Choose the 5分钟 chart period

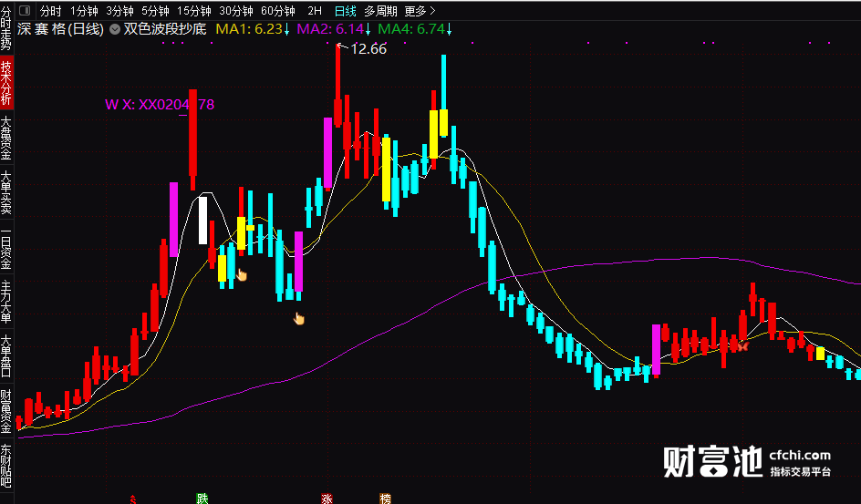click(x=155, y=11)
